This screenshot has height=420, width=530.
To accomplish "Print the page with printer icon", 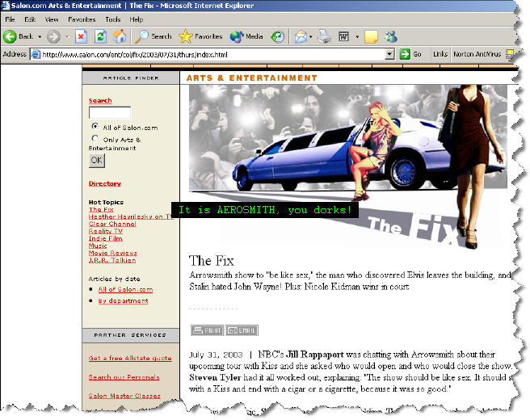I will pos(324,36).
